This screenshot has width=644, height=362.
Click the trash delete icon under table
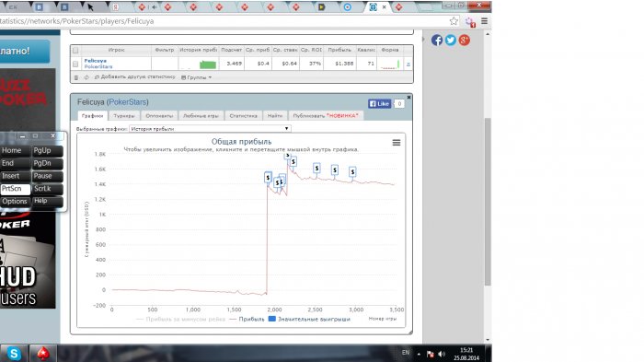(x=76, y=77)
